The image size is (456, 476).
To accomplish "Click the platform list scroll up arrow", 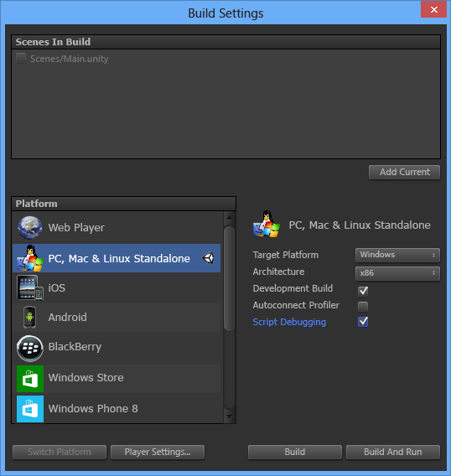I will (x=230, y=217).
